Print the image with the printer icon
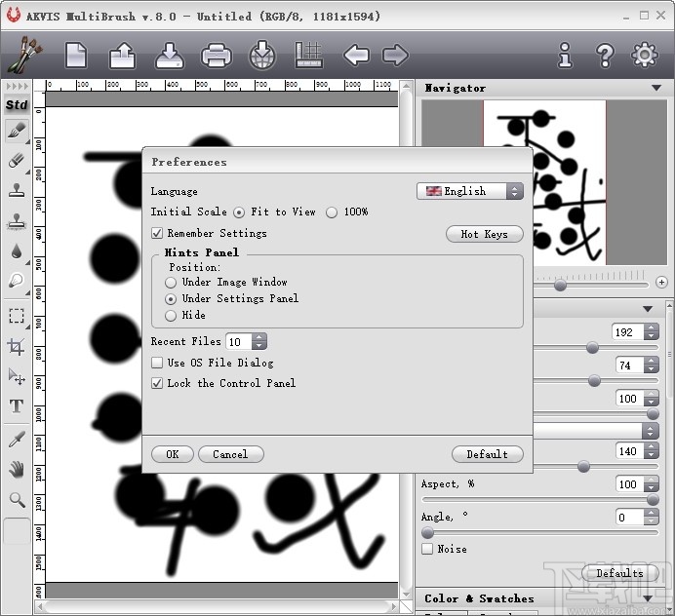The width and height of the screenshot is (675, 616). [x=217, y=55]
